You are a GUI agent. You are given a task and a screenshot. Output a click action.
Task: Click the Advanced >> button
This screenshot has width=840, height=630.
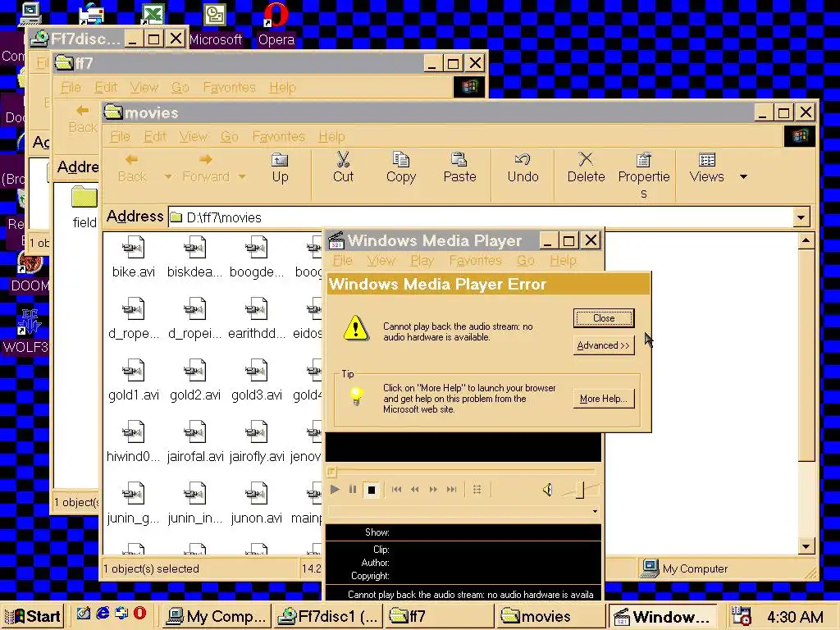604,345
